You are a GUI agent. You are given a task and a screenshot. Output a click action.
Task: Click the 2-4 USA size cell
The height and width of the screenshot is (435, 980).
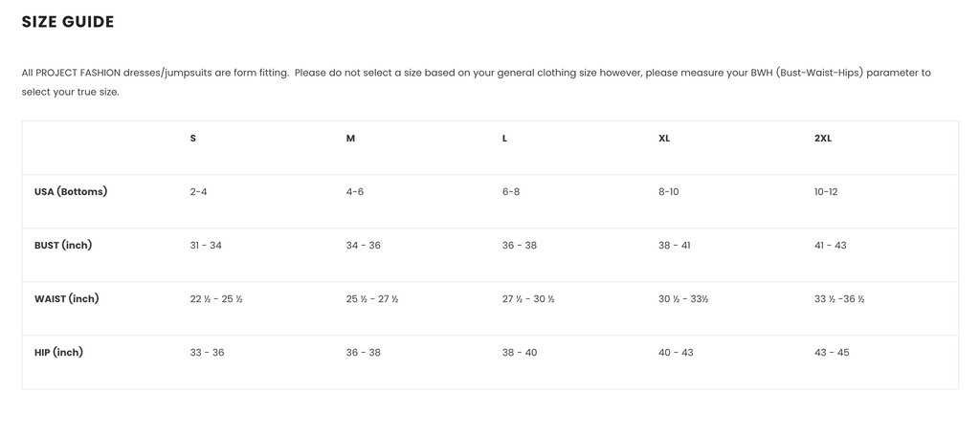(198, 192)
